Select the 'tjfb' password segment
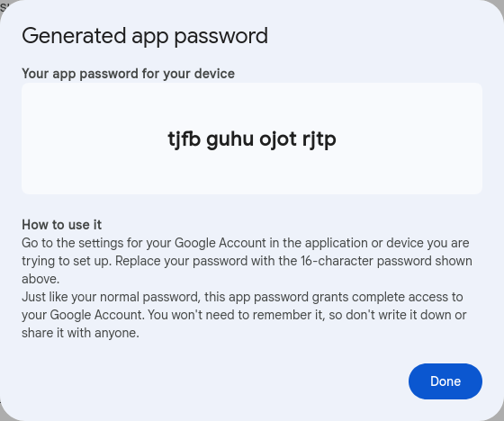504x421 pixels. 184,139
